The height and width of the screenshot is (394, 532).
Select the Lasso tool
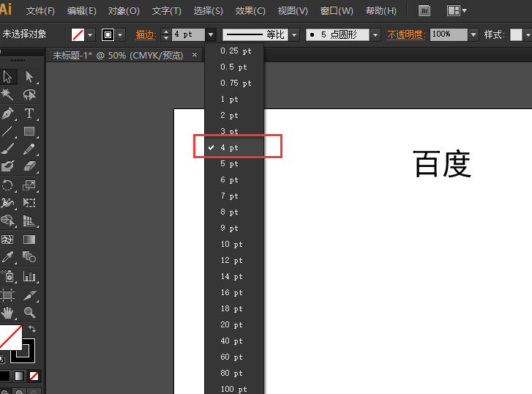tap(29, 94)
